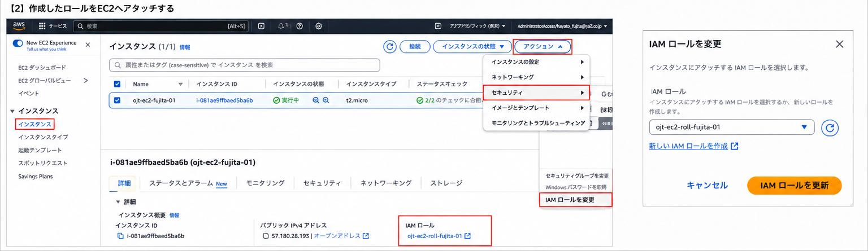Toggle the New EC2 Experience switch
Viewport: 868px width, 251px height.
pos(18,43)
